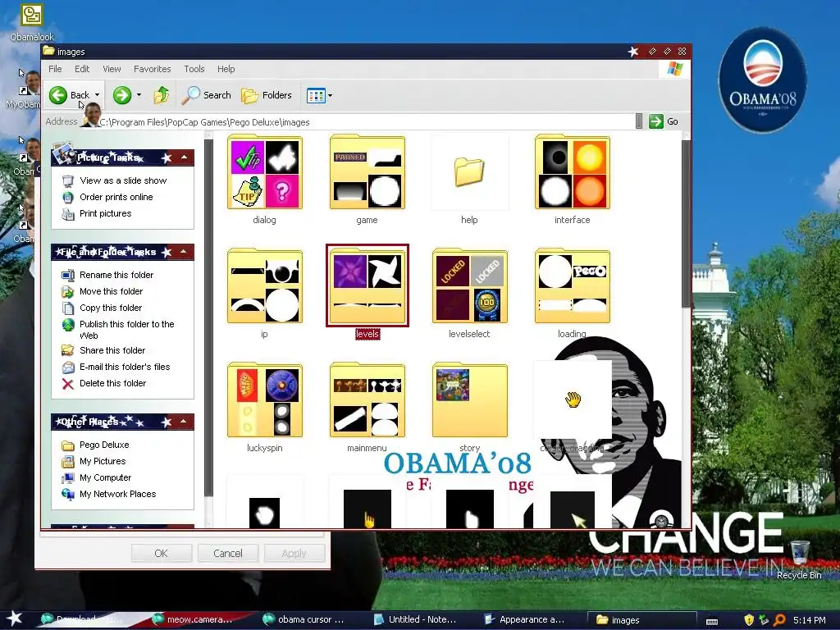The height and width of the screenshot is (630, 840).
Task: Click the green Forward arrow button
Action: point(122,95)
